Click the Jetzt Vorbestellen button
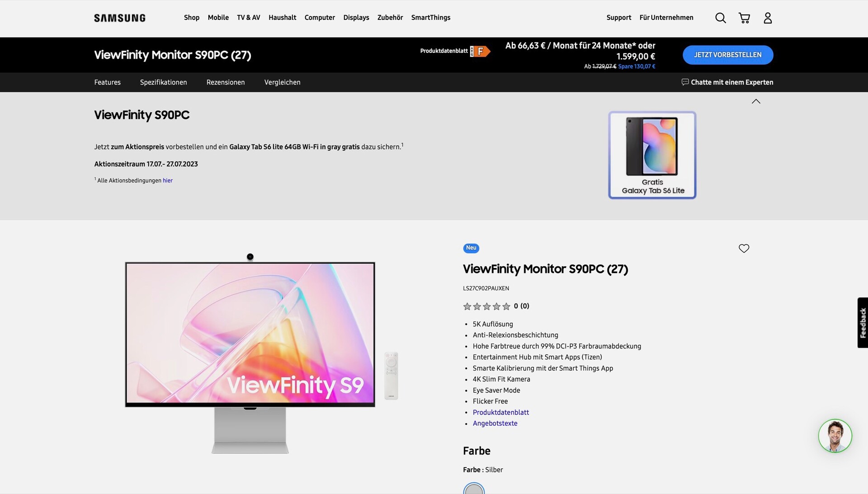868x494 pixels. coord(728,55)
